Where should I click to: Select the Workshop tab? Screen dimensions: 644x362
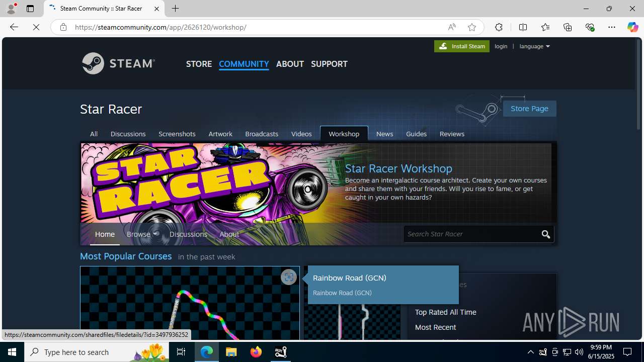pyautogui.click(x=344, y=134)
